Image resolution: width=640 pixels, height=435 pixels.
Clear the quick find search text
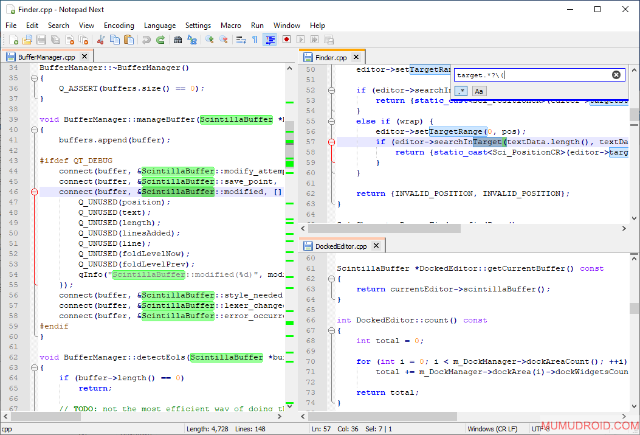pyautogui.click(x=616, y=75)
